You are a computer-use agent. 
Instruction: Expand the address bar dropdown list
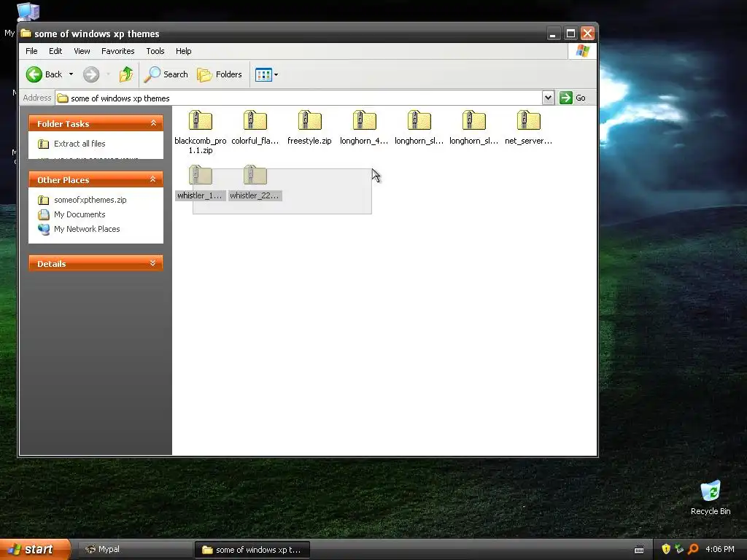(x=548, y=98)
